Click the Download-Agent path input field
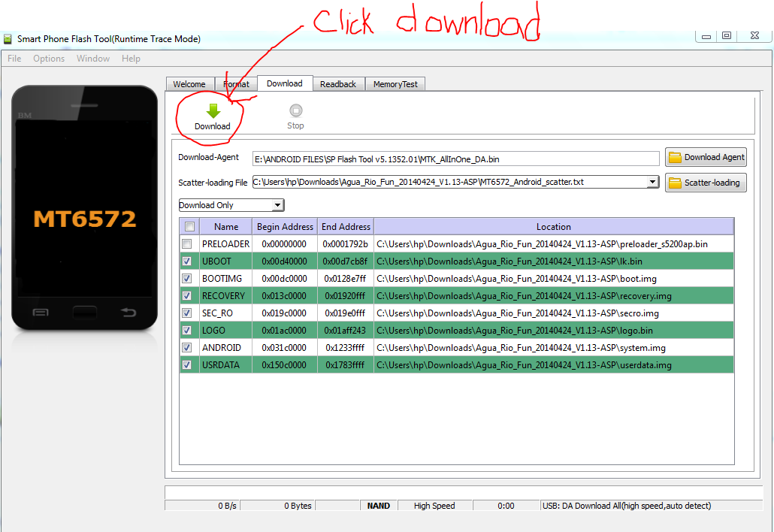This screenshot has width=774, height=532. (x=455, y=159)
